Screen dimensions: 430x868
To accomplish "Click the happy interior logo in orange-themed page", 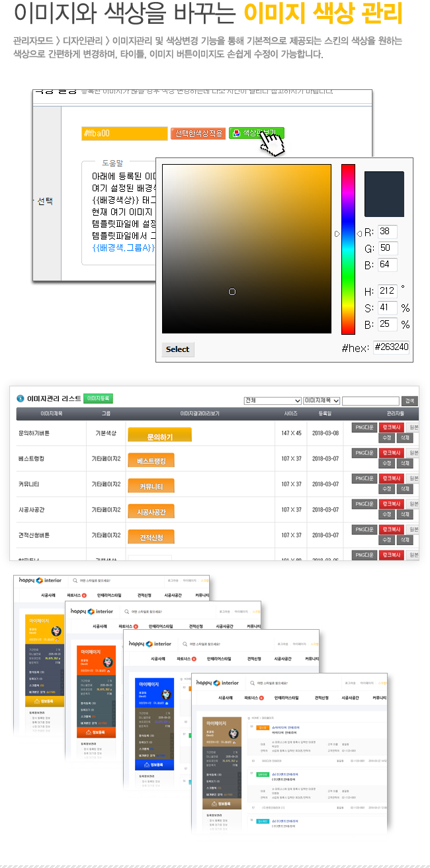I will click(92, 611).
